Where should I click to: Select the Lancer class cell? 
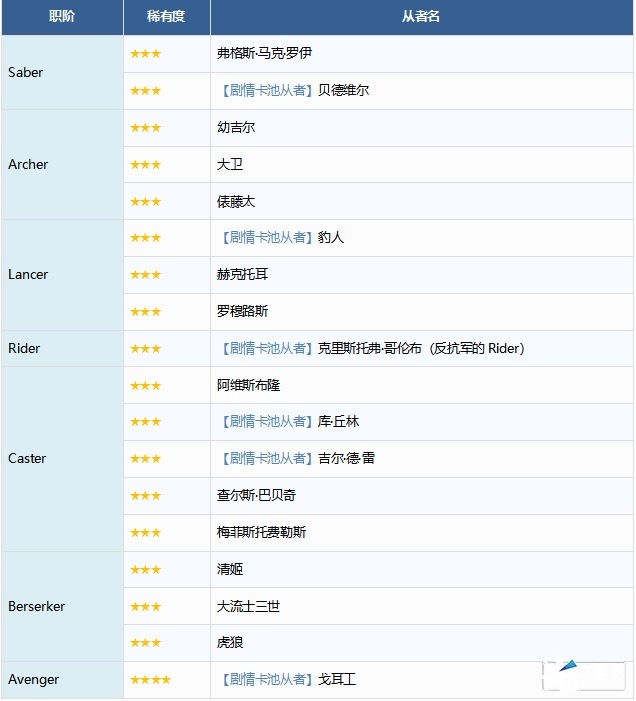tap(28, 274)
